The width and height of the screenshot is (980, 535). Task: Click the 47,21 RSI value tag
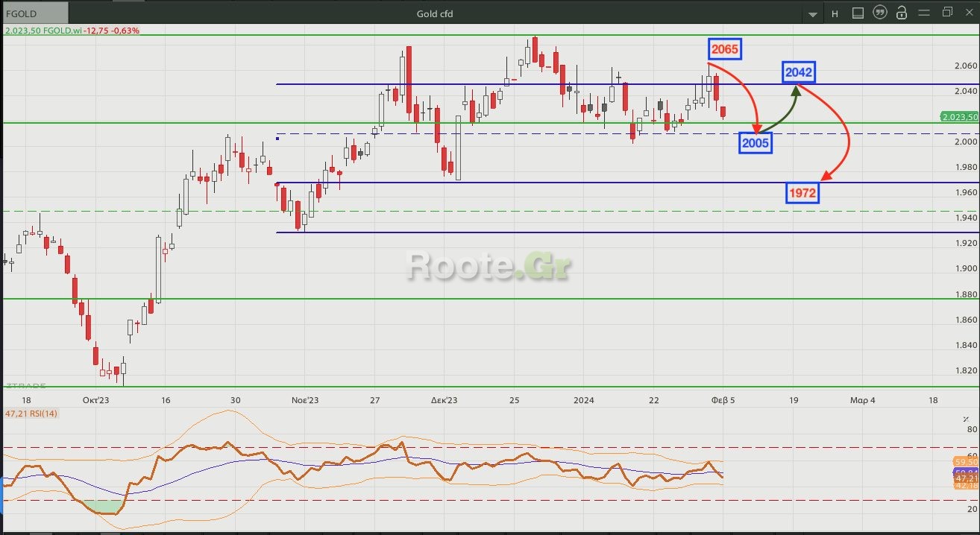pos(966,478)
